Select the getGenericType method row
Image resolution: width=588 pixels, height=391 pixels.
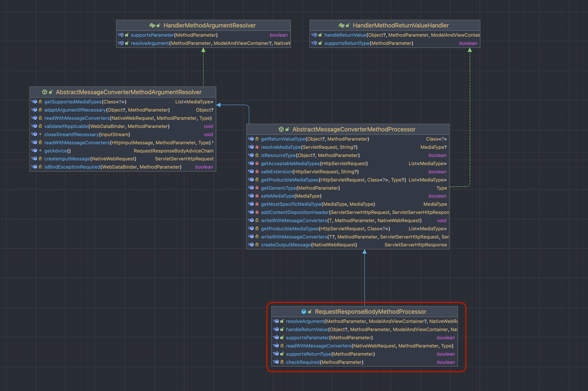[278, 188]
